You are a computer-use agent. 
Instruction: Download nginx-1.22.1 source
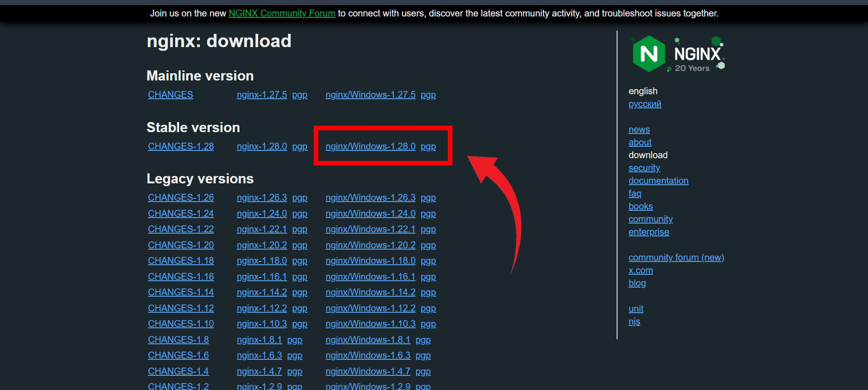(x=262, y=229)
